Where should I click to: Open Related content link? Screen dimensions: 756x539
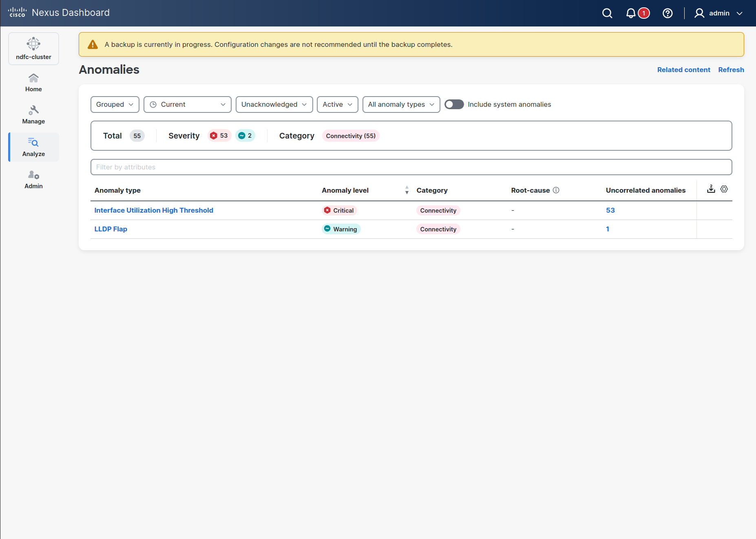tap(684, 70)
